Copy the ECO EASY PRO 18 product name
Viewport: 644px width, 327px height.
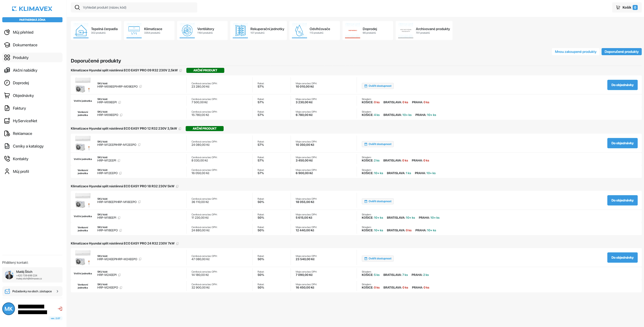(x=177, y=187)
